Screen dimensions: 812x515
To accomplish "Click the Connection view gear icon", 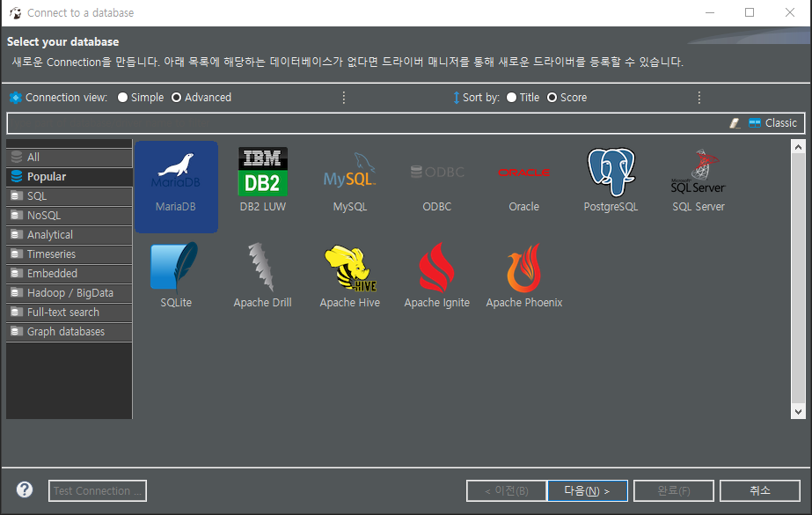I will 16,98.
